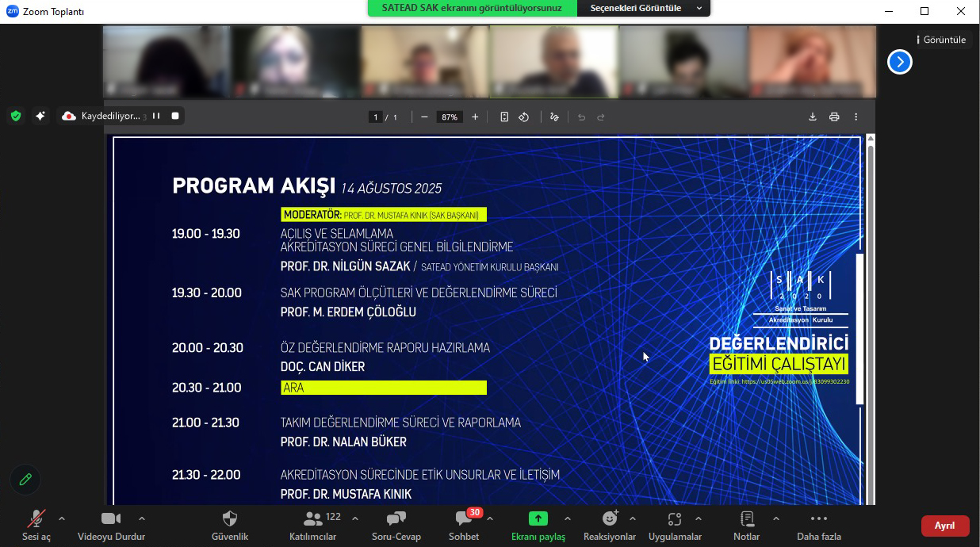Image resolution: width=980 pixels, height=547 pixels.
Task: Open the Daha fazla menu
Action: [x=818, y=518]
